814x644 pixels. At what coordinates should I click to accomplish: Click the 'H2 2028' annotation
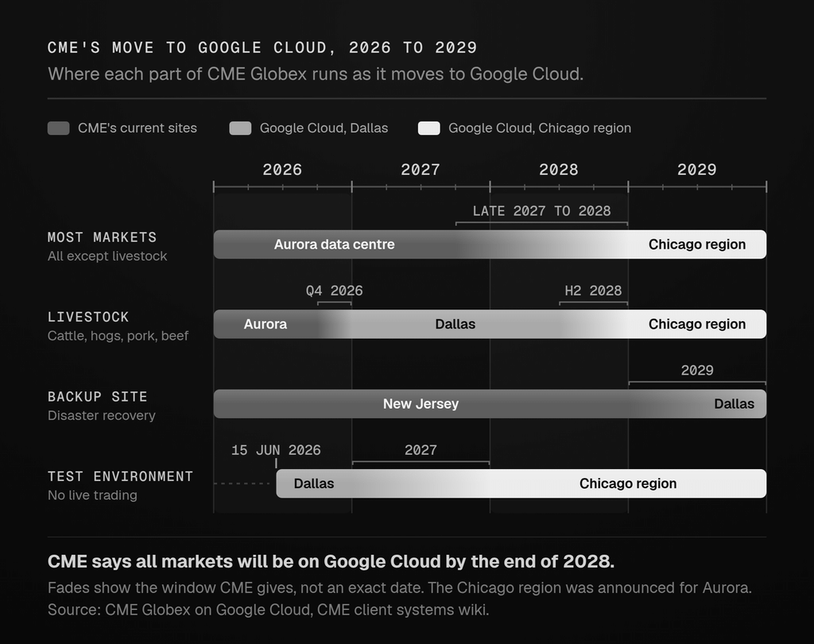point(593,291)
